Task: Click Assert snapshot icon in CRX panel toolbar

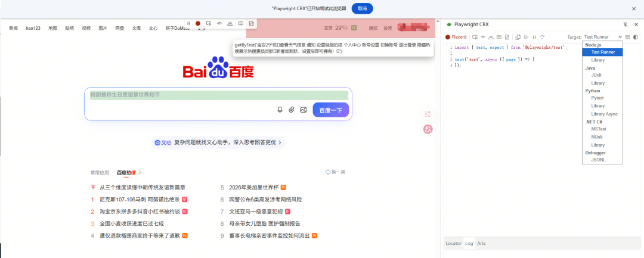Action: tap(507, 37)
